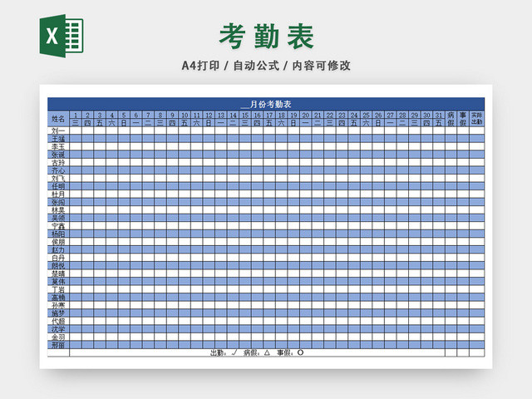This screenshot has height=399, width=532.
Task: Select the name cell 丁岩
Action: [x=58, y=289]
